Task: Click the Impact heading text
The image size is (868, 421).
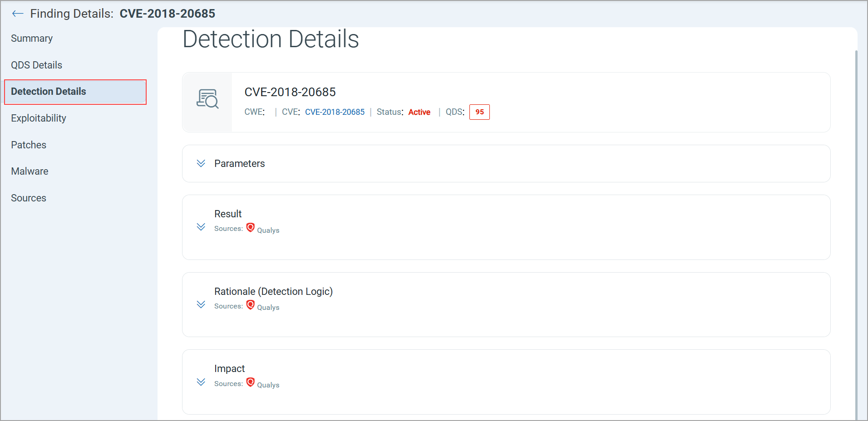Action: [229, 368]
